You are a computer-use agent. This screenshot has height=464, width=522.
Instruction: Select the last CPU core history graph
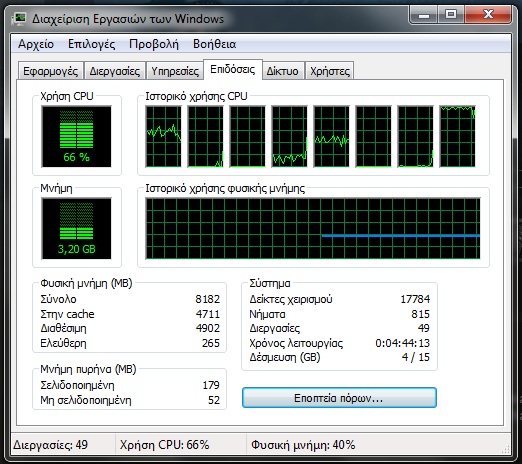click(458, 136)
